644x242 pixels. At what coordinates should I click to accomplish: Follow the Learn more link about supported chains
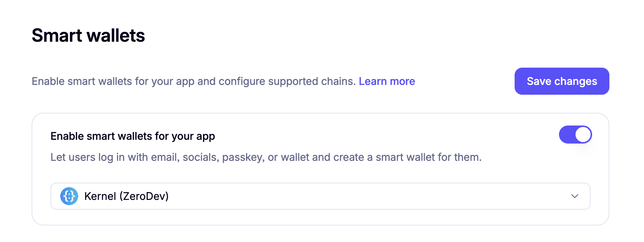[387, 81]
